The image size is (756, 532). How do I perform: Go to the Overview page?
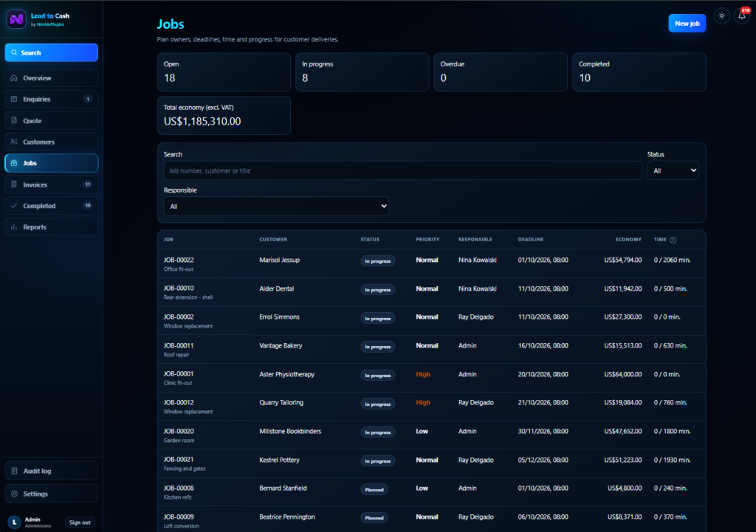(52, 78)
